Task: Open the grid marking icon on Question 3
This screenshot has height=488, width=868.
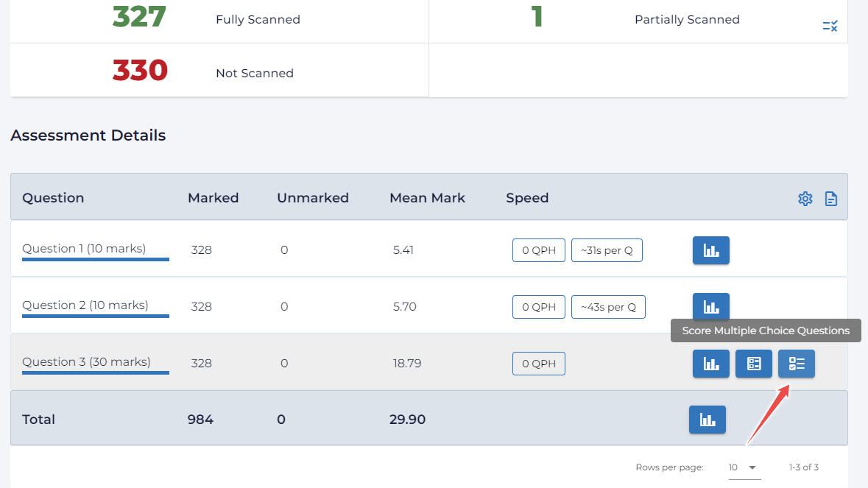Action: point(753,364)
